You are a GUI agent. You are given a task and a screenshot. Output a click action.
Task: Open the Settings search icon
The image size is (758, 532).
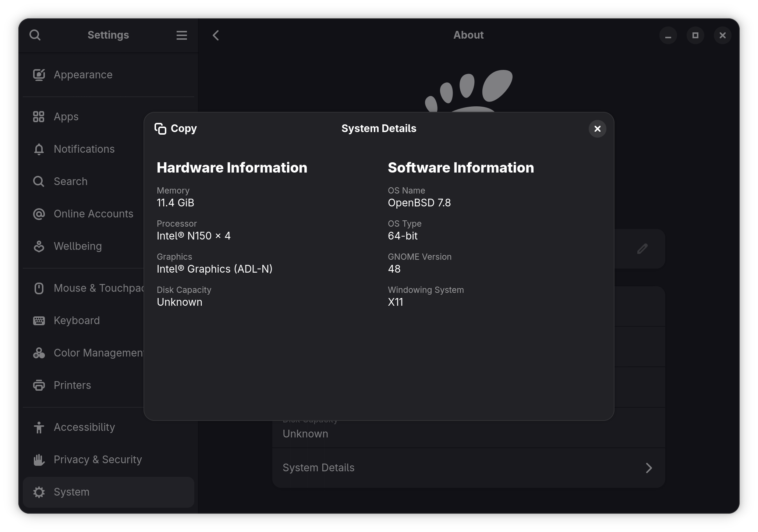click(35, 35)
